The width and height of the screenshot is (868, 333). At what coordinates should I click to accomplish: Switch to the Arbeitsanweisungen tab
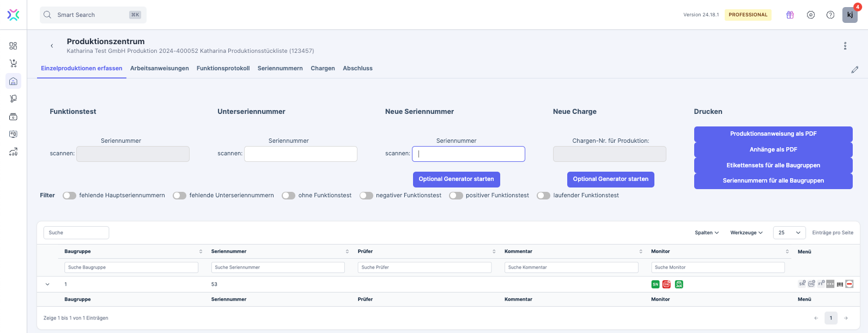point(159,68)
